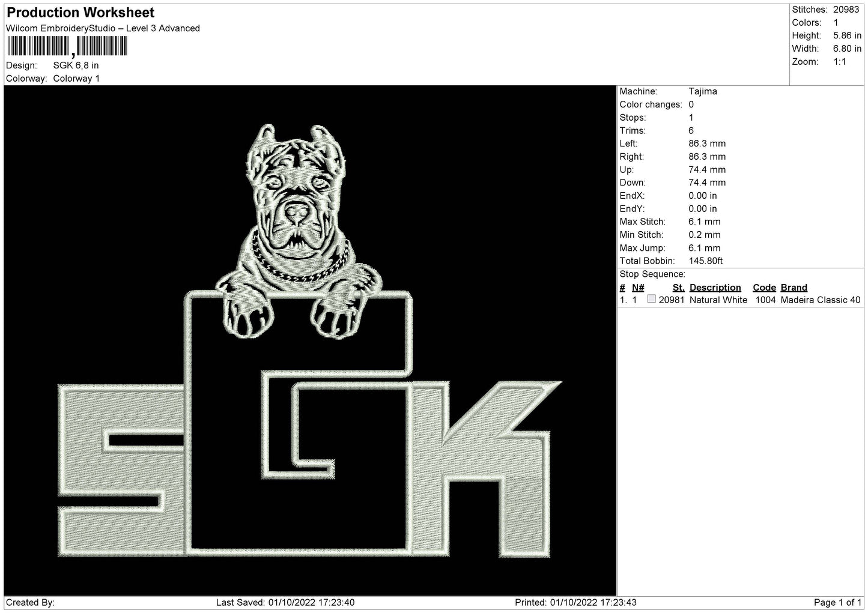Click the Height value '5.86 in'
The image size is (868, 613).
tap(847, 36)
